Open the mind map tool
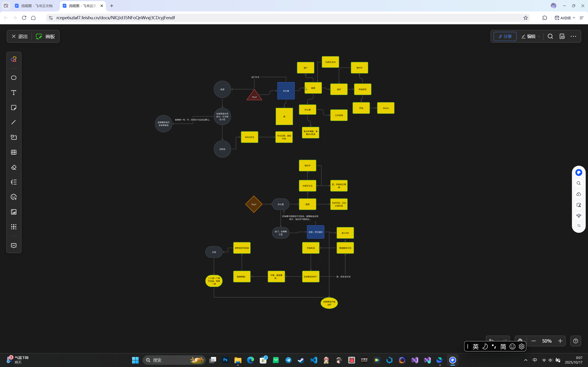588x367 pixels. 14,182
